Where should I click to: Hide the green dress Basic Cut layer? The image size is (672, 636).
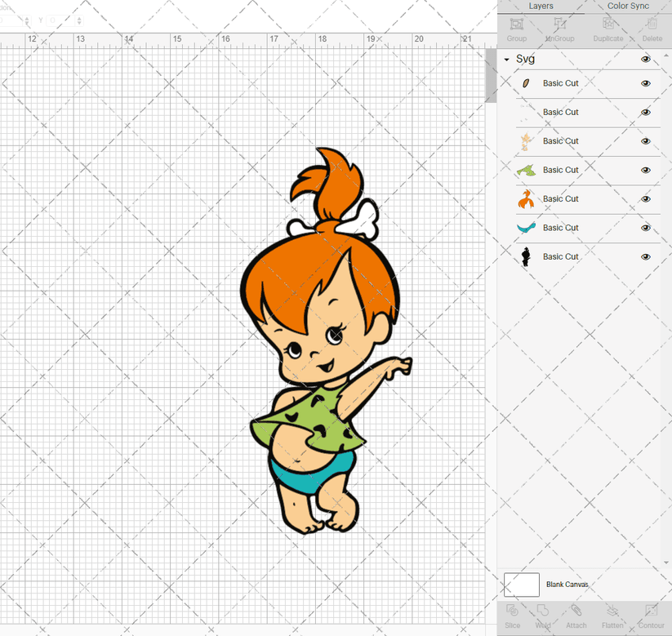tap(645, 170)
